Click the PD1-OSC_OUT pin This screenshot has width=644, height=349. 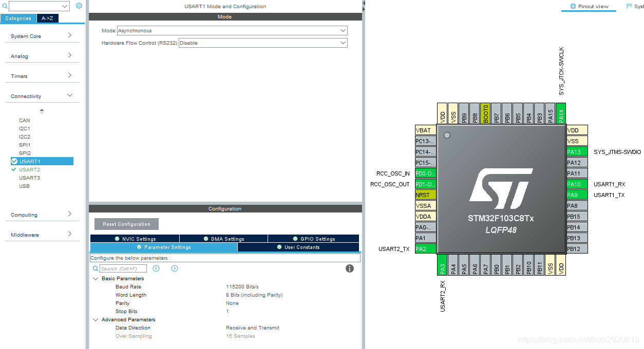[x=425, y=184]
